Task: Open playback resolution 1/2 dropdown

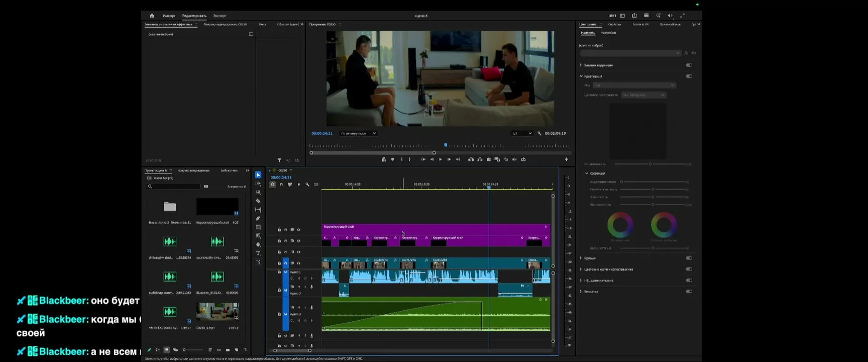Action: 521,133
